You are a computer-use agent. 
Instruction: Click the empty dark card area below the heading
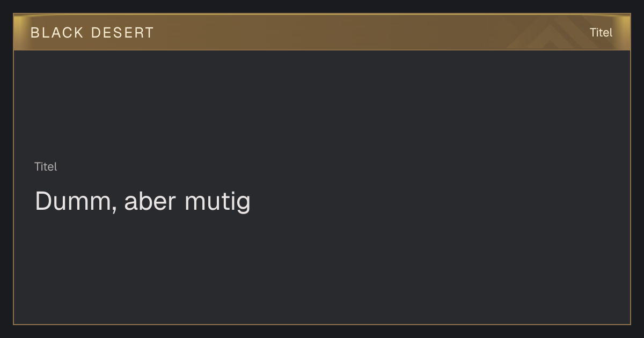322,268
